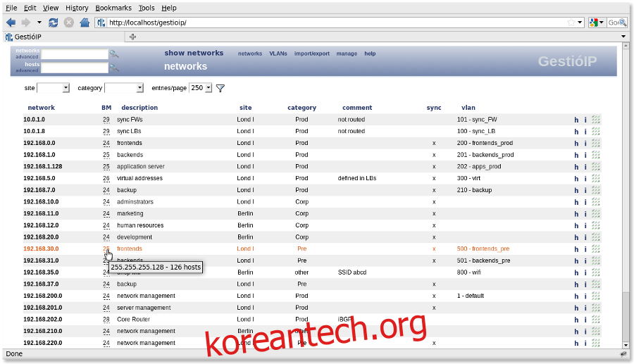
Task: Open network 192.168.0.0 link
Action: [x=39, y=143]
